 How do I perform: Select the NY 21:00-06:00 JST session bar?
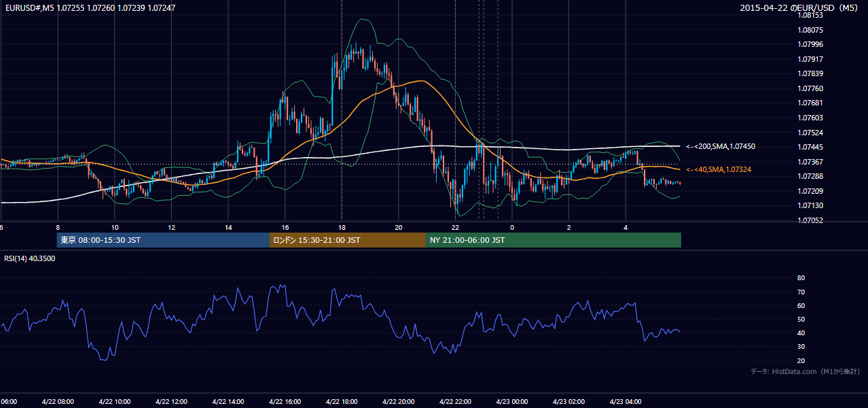[x=554, y=240]
